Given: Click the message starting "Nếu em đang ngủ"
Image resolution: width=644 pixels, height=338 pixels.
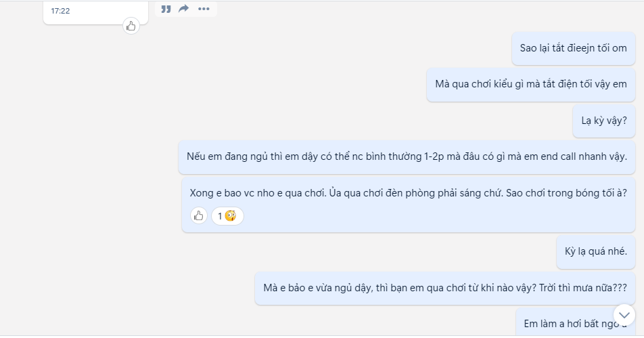Looking at the screenshot, I should click(x=407, y=156).
